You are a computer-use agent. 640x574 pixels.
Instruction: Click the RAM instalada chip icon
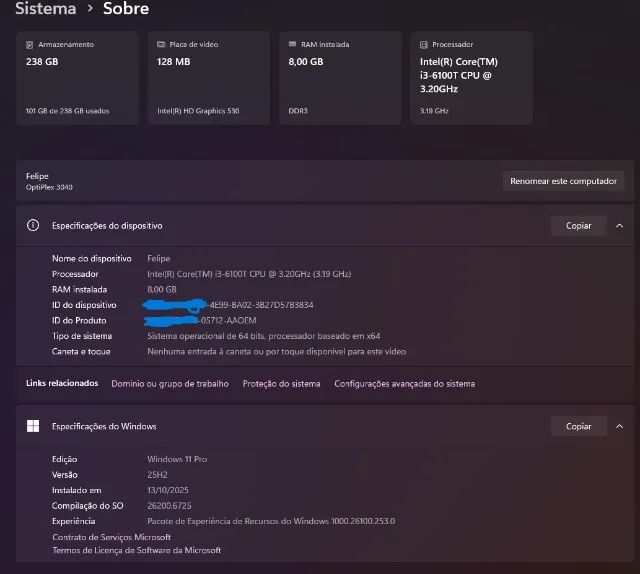(292, 45)
